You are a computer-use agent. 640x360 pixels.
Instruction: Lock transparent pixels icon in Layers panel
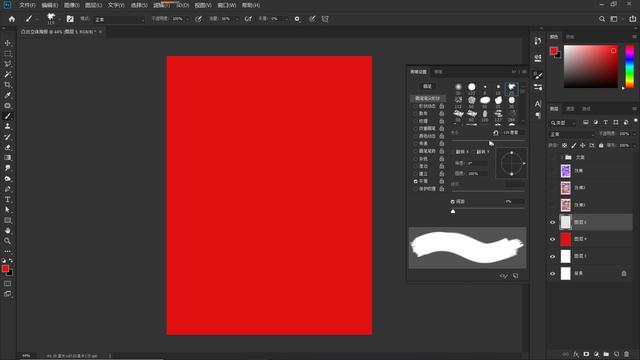tap(564, 145)
